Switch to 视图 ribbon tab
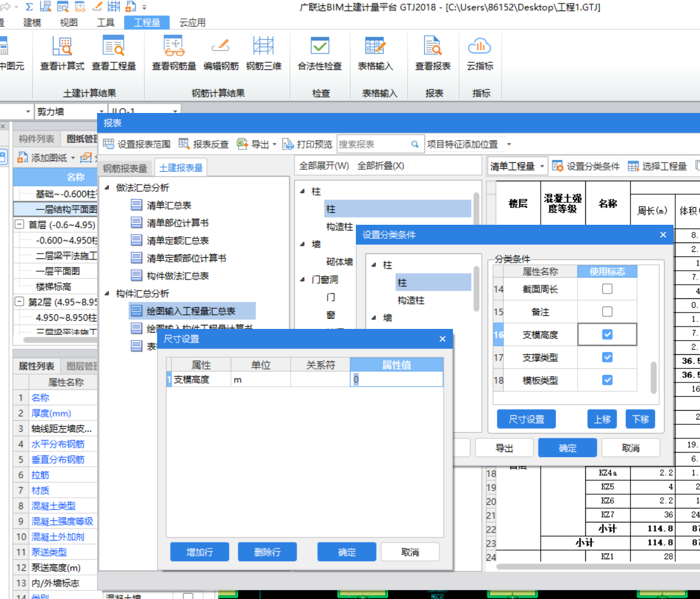 click(x=69, y=22)
